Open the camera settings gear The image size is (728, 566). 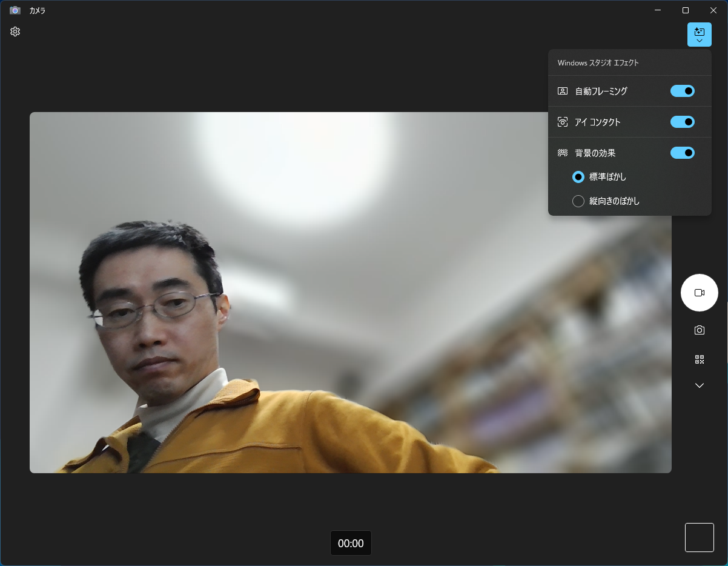pyautogui.click(x=15, y=32)
